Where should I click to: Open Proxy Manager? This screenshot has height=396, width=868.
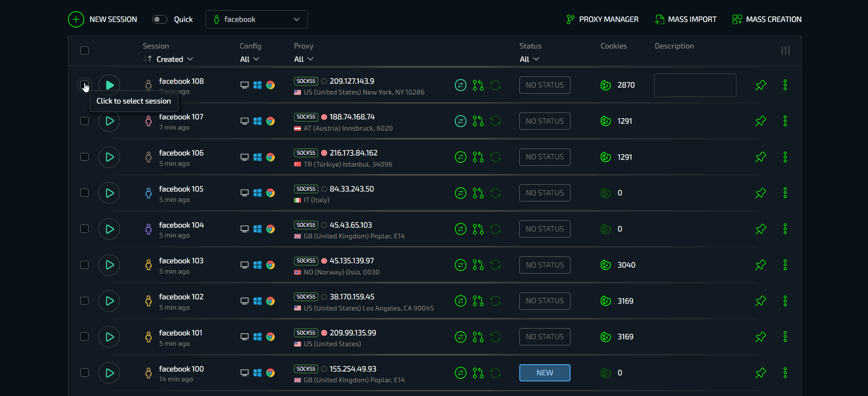pos(602,19)
